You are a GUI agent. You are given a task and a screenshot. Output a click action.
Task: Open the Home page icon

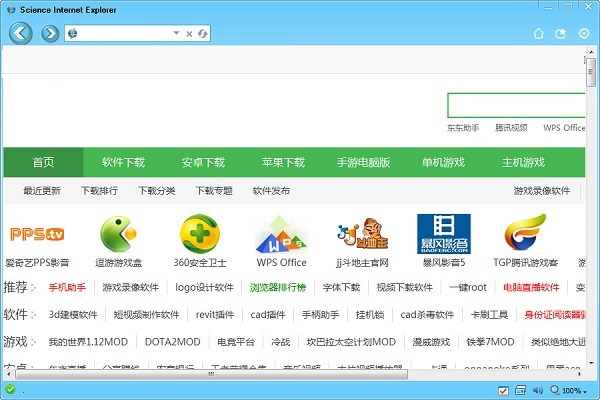[x=538, y=34]
